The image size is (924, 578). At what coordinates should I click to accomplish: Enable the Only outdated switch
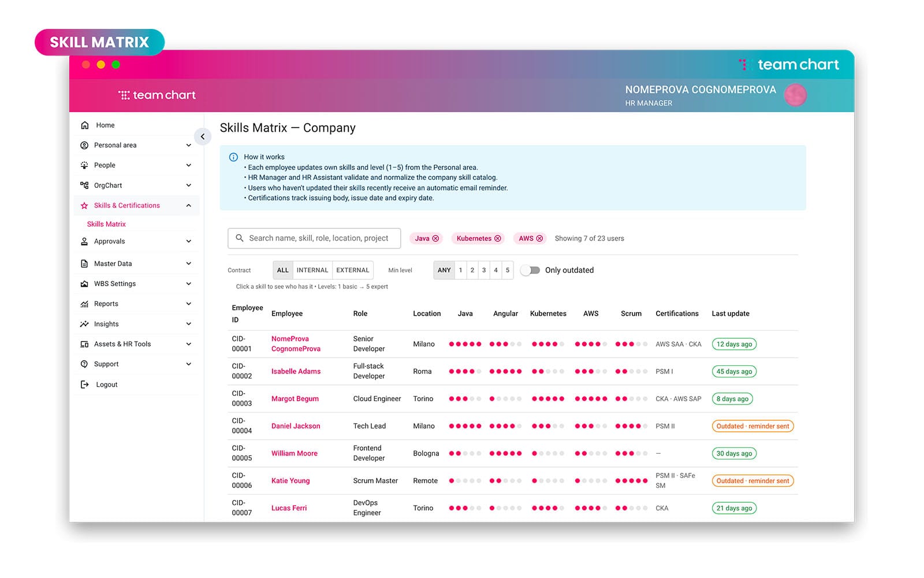pos(530,270)
